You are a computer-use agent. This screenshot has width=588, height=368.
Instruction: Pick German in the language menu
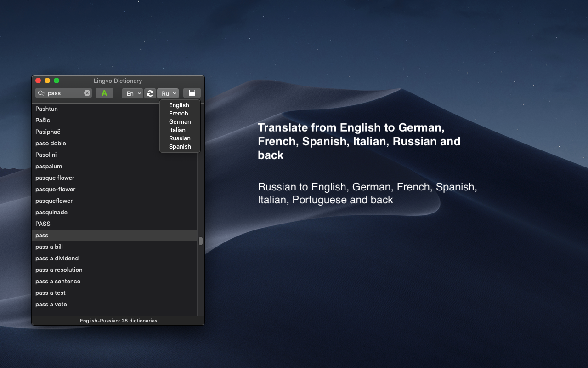(x=180, y=122)
